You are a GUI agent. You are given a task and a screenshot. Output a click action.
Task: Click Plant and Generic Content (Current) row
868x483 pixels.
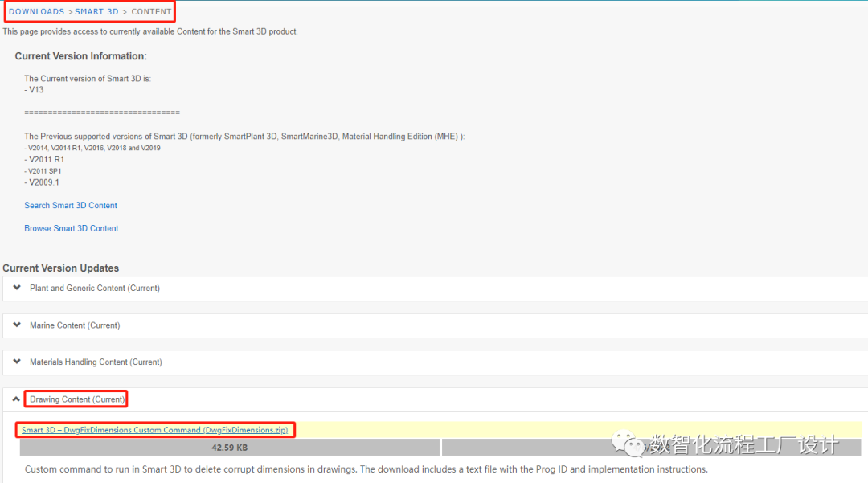(435, 289)
